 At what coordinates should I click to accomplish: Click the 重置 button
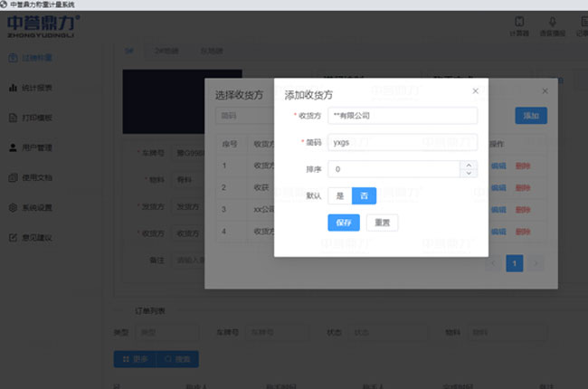pos(381,223)
